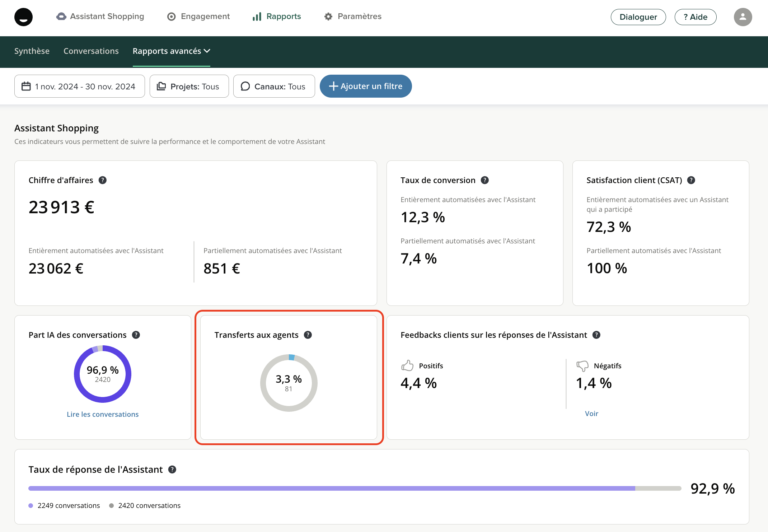Open the Lire les conversations link
Screen dimensions: 768x532
pyautogui.click(x=103, y=414)
